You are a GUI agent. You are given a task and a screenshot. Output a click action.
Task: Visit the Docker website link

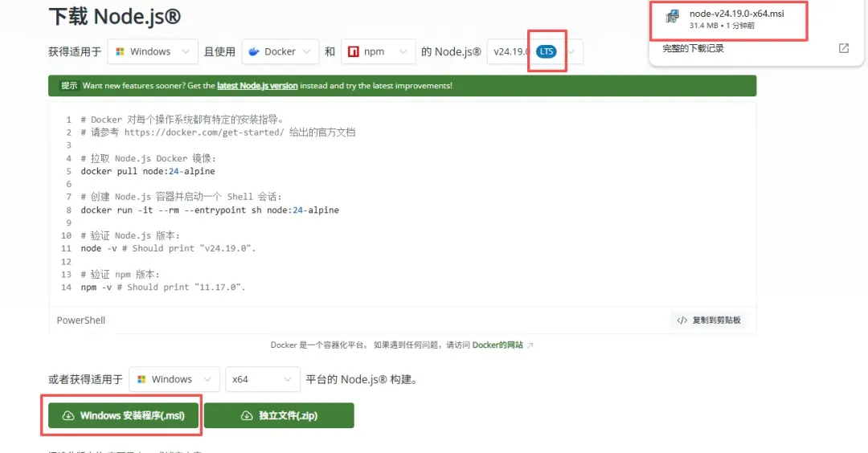pyautogui.click(x=497, y=345)
